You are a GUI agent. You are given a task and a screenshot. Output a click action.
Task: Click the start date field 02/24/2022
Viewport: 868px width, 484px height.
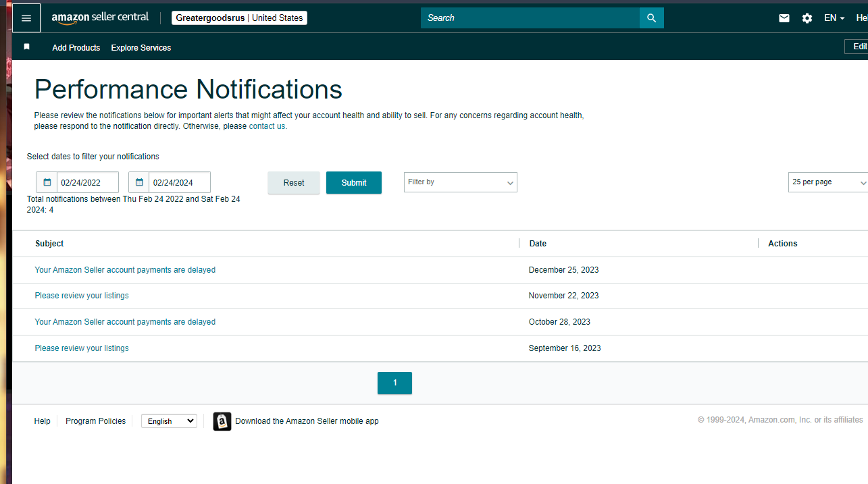(88, 182)
